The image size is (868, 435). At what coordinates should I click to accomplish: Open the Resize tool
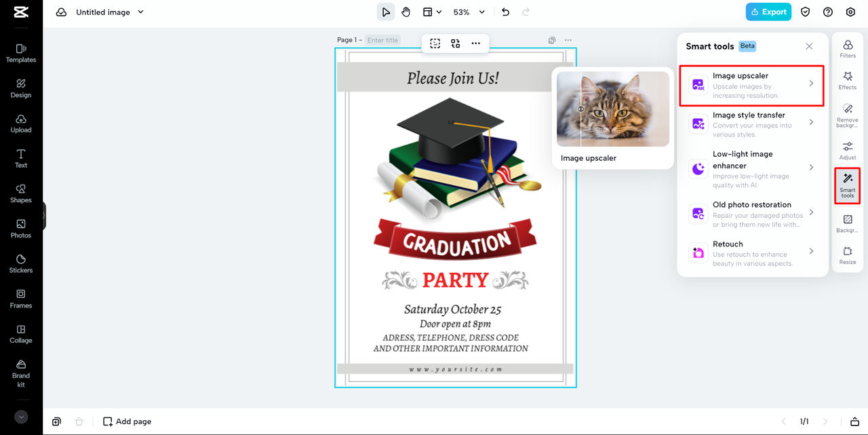(848, 256)
